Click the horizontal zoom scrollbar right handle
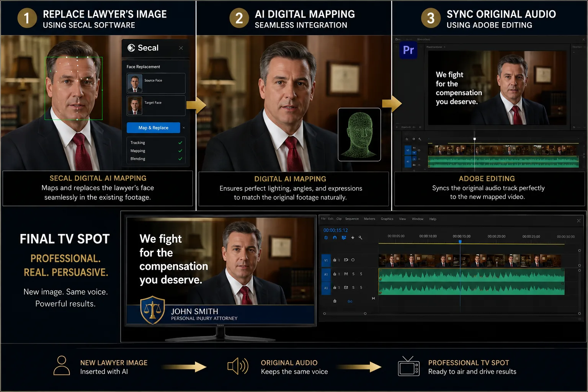 pyautogui.click(x=365, y=314)
